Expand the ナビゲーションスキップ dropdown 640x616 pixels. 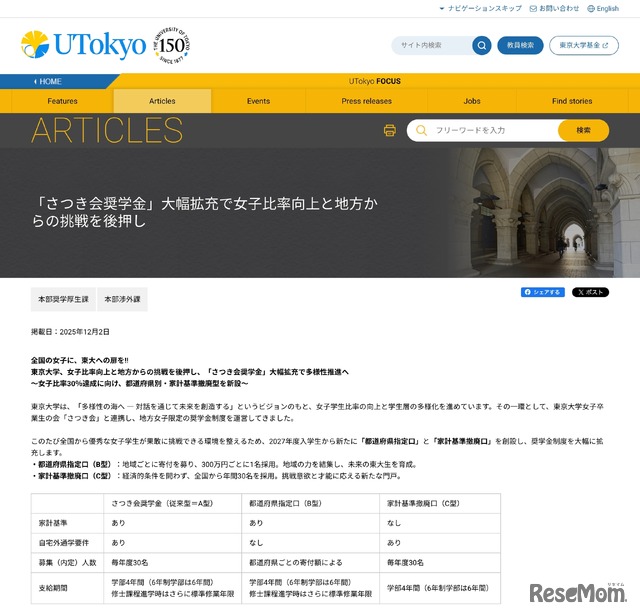pyautogui.click(x=480, y=8)
